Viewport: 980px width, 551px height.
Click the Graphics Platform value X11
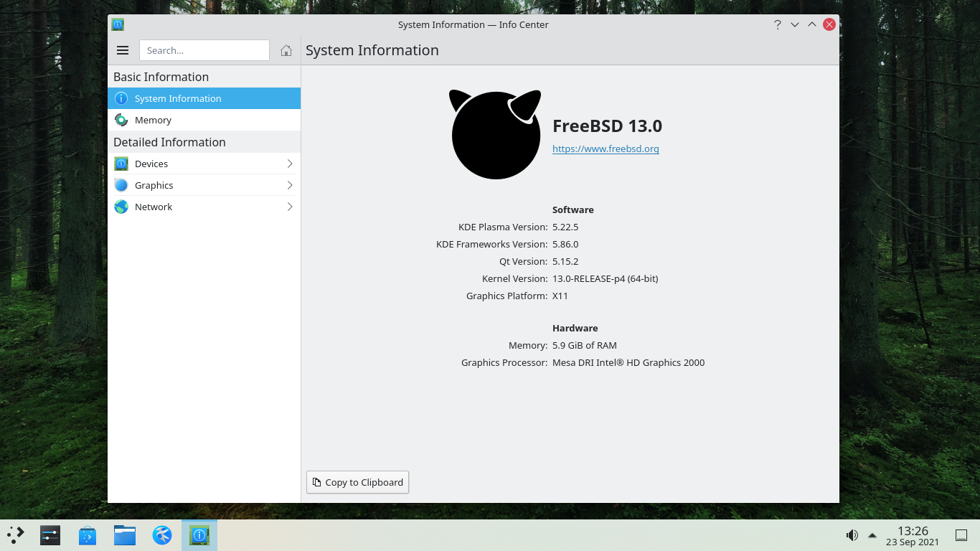[x=560, y=296]
